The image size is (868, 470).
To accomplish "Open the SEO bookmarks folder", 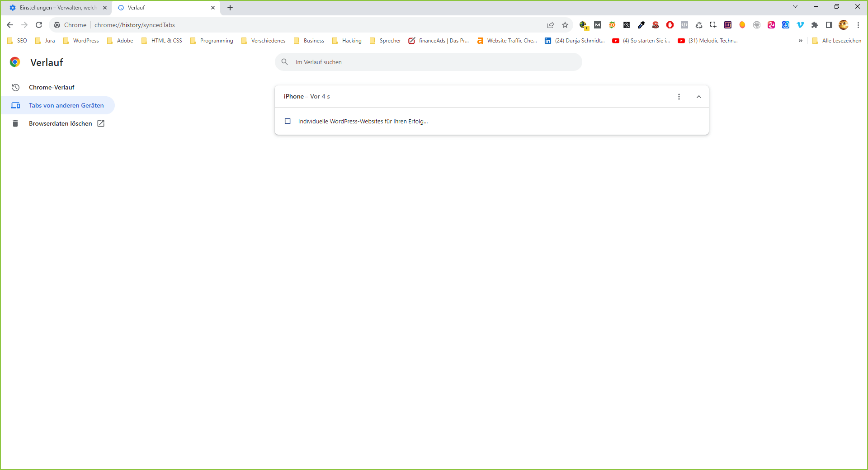I will point(16,40).
